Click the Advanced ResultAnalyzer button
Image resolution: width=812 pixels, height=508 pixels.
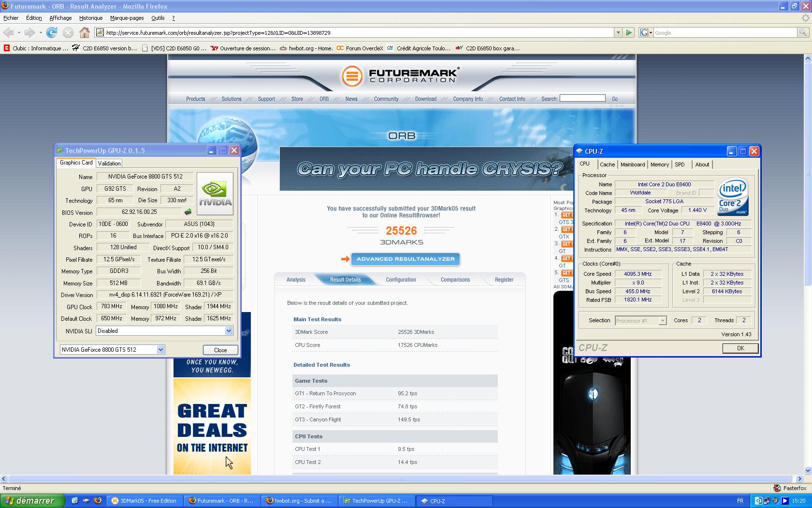(406, 259)
